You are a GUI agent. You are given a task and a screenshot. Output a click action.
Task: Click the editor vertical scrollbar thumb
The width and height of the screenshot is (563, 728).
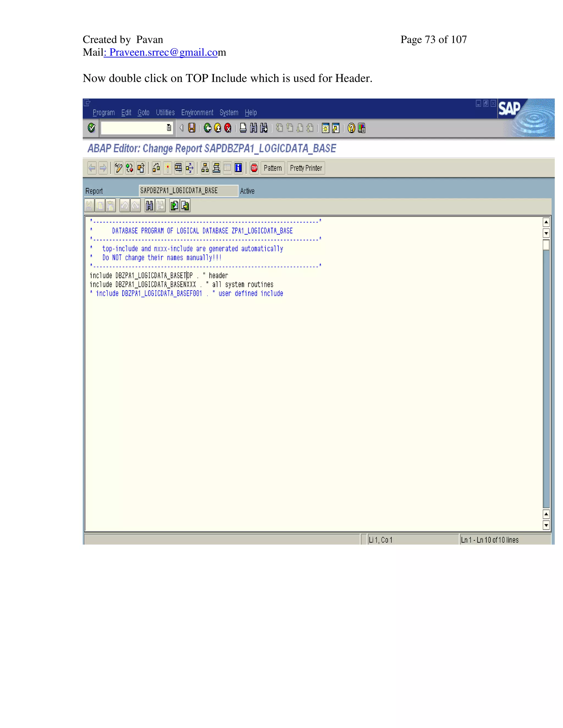[546, 245]
